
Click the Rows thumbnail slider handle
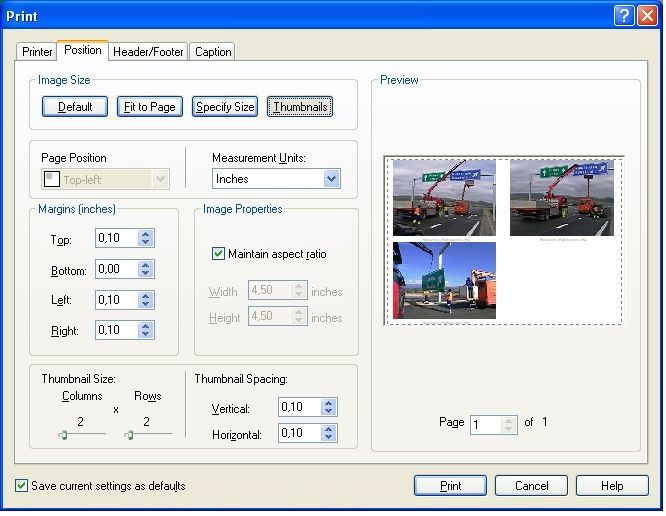129,434
